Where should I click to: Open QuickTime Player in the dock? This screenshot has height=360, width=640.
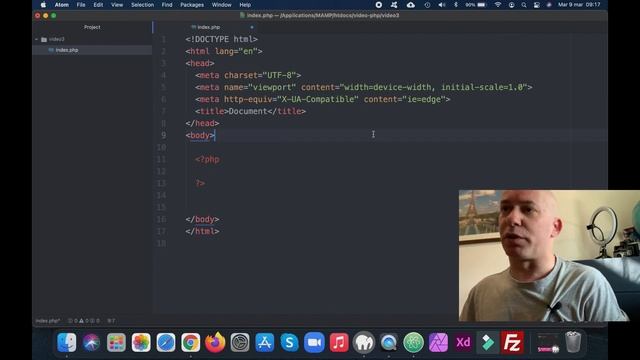coord(389,342)
